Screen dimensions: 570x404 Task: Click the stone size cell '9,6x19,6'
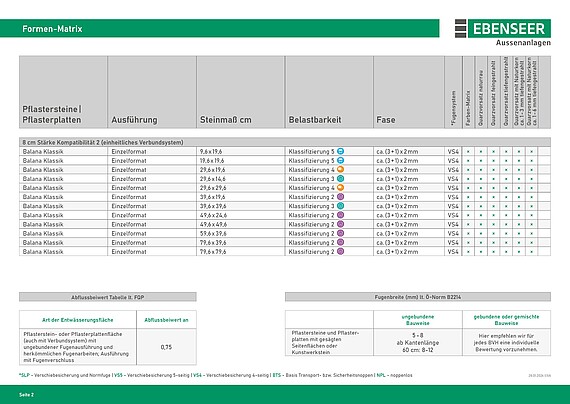point(211,152)
